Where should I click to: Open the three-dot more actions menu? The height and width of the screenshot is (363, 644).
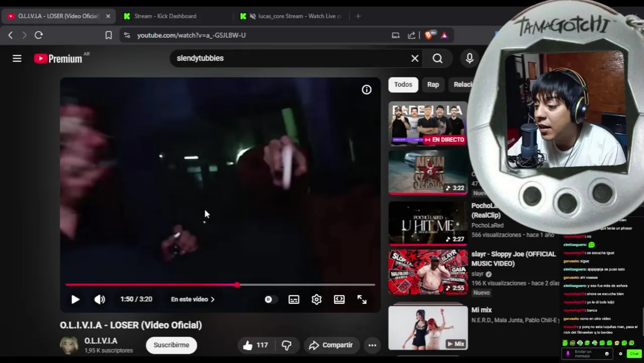tap(372, 345)
